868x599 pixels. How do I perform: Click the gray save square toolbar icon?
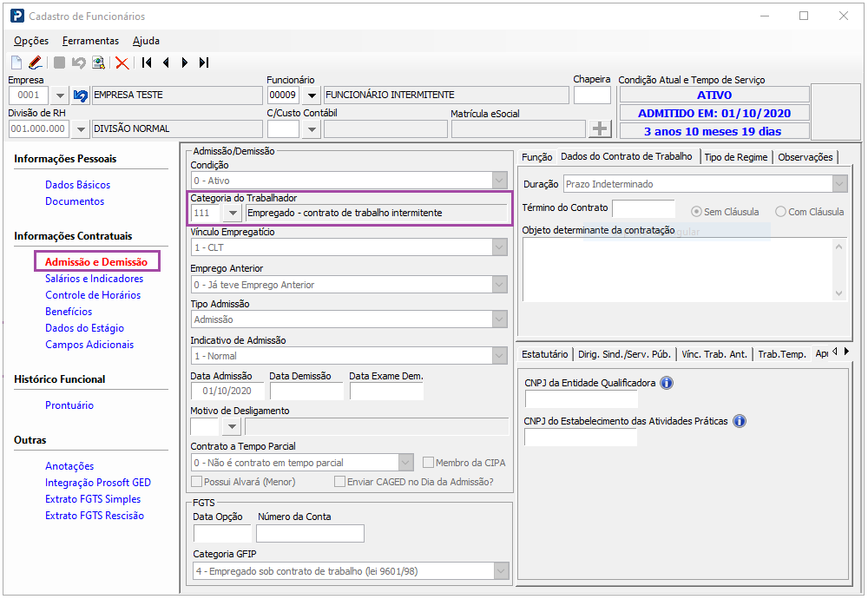coord(59,63)
